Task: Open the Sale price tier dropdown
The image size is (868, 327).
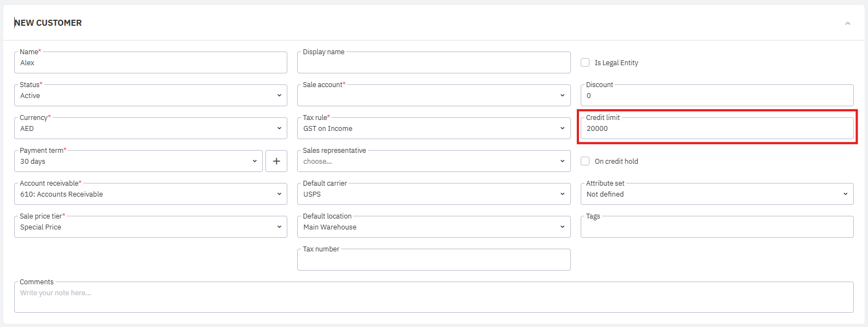Action: (x=151, y=227)
